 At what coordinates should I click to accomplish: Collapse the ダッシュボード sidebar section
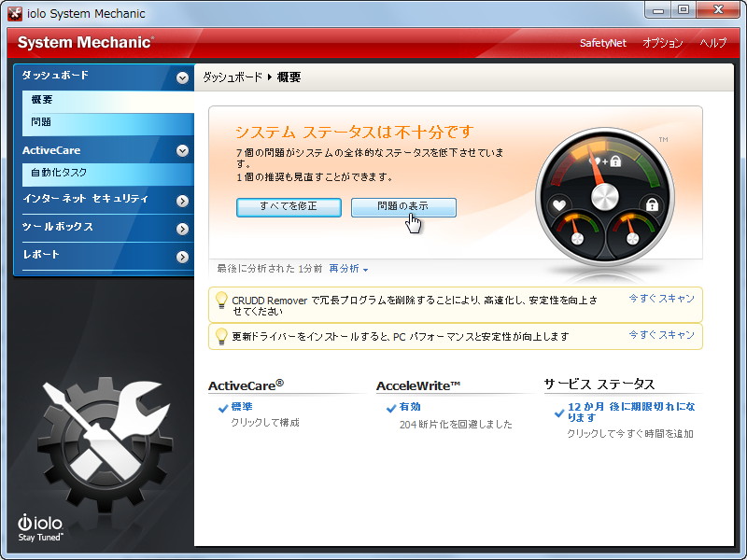183,77
